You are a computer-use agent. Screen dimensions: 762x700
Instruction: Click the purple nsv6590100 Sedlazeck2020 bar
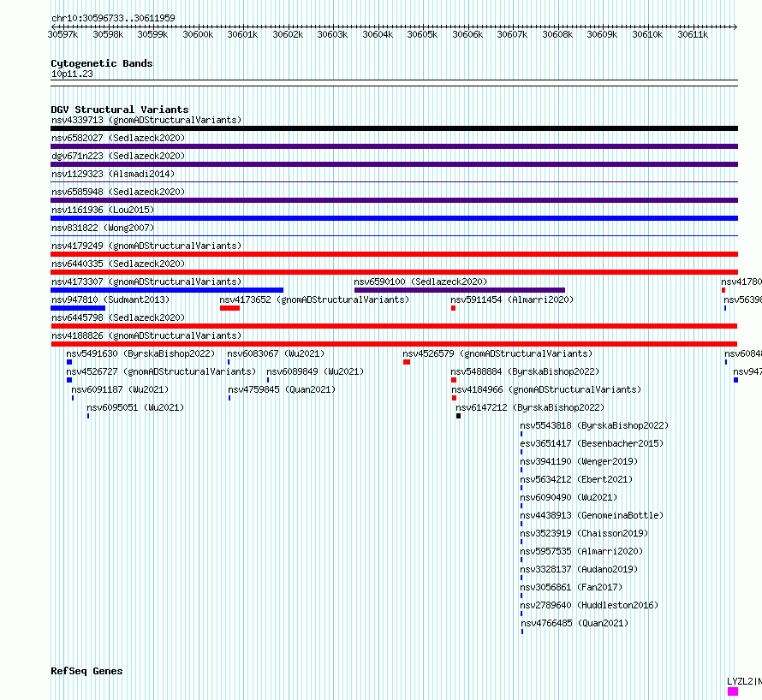pos(459,290)
